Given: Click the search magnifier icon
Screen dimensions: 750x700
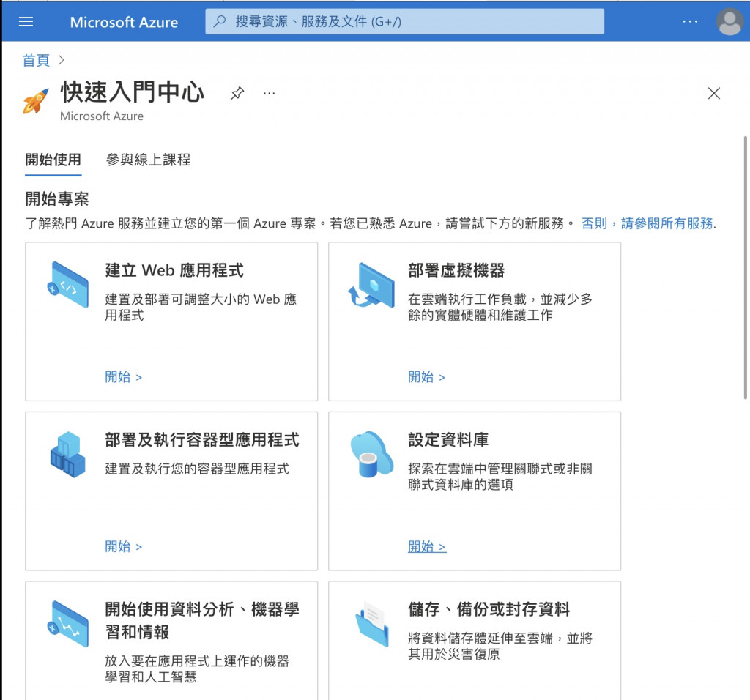Looking at the screenshot, I should click(x=220, y=21).
